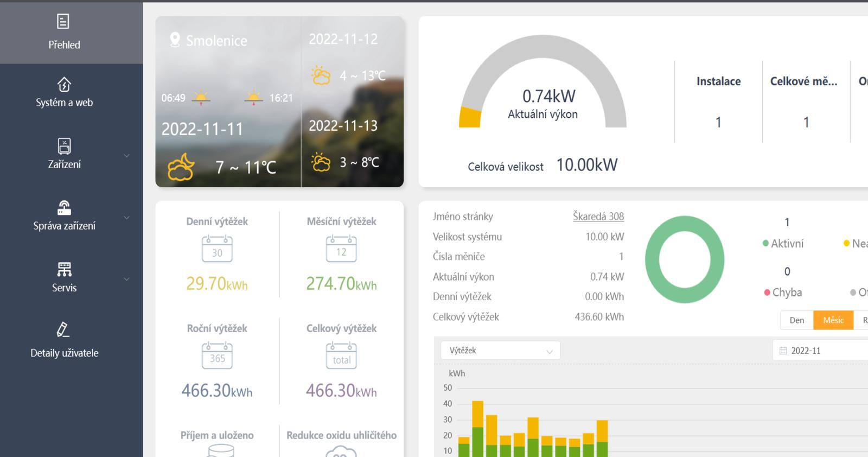Expand the Správa zařízení submenu chevron

click(126, 218)
